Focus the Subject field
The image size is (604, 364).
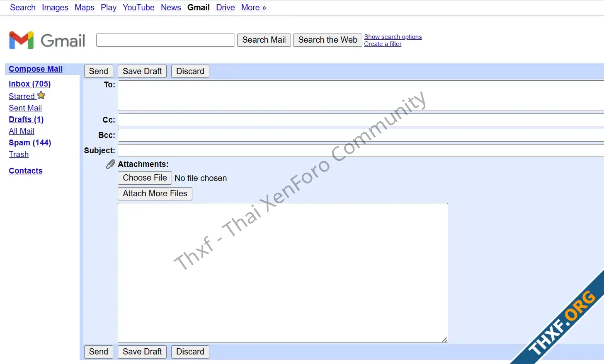[x=361, y=151]
